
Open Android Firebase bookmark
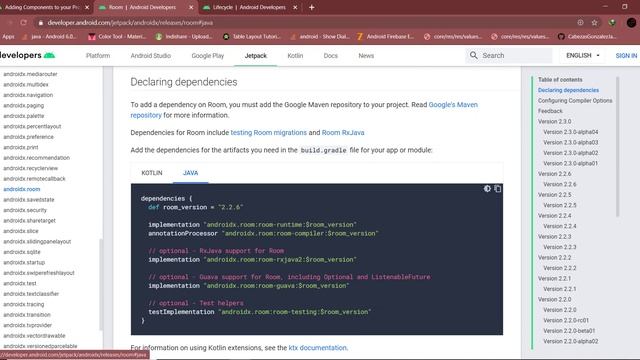point(386,37)
